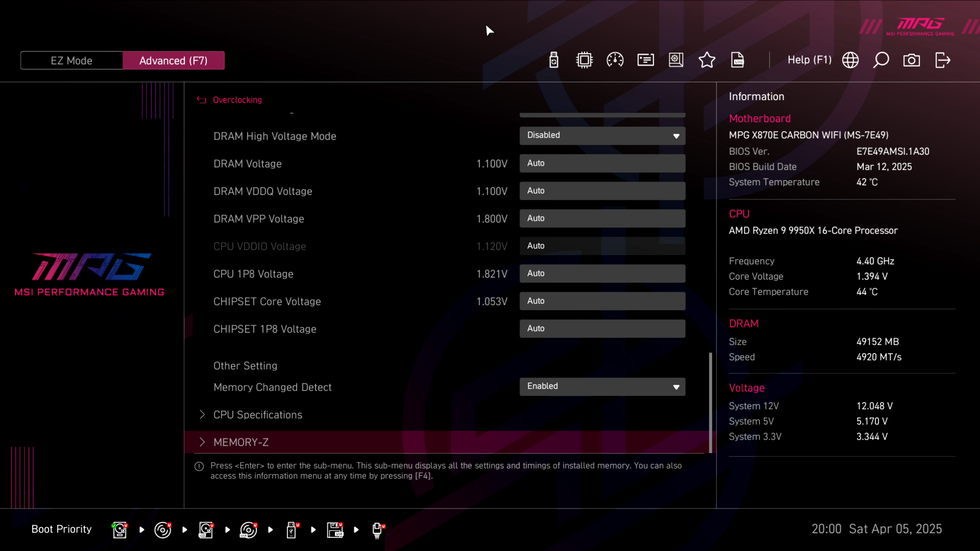Click the CPU chip icon in toolbar

tap(584, 60)
